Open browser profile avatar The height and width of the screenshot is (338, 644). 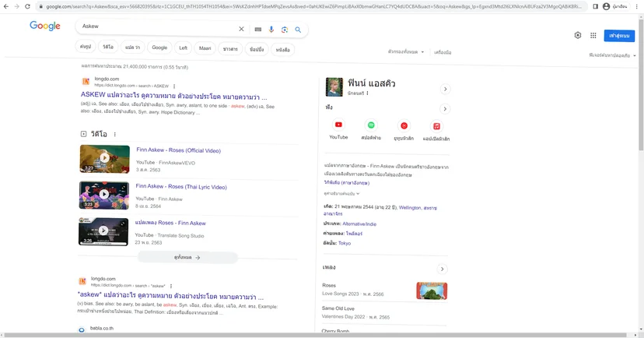click(606, 6)
